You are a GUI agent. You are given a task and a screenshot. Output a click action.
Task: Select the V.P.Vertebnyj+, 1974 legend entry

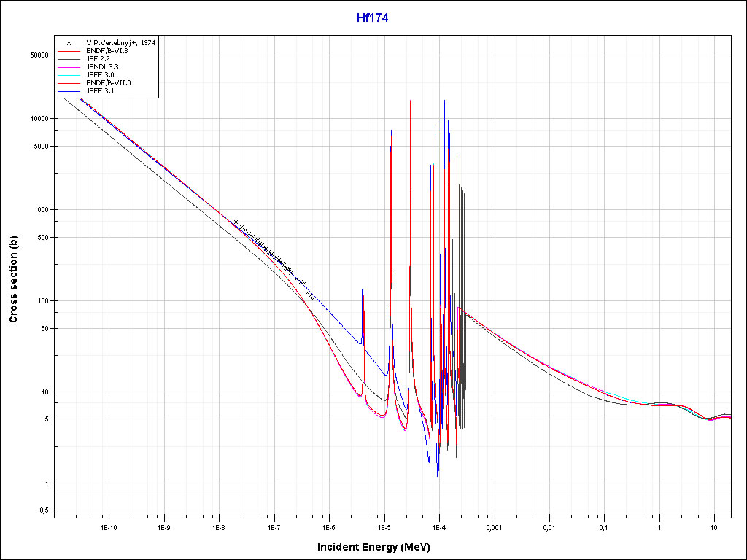tap(120, 43)
